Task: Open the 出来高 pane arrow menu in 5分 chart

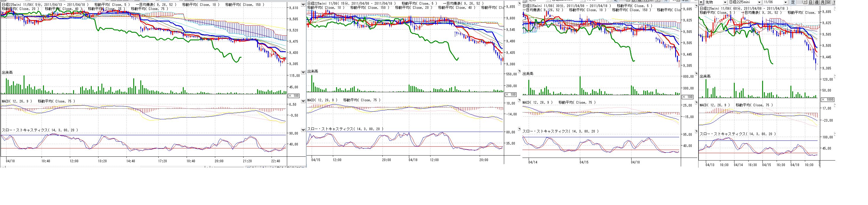Action: click(x=303, y=72)
